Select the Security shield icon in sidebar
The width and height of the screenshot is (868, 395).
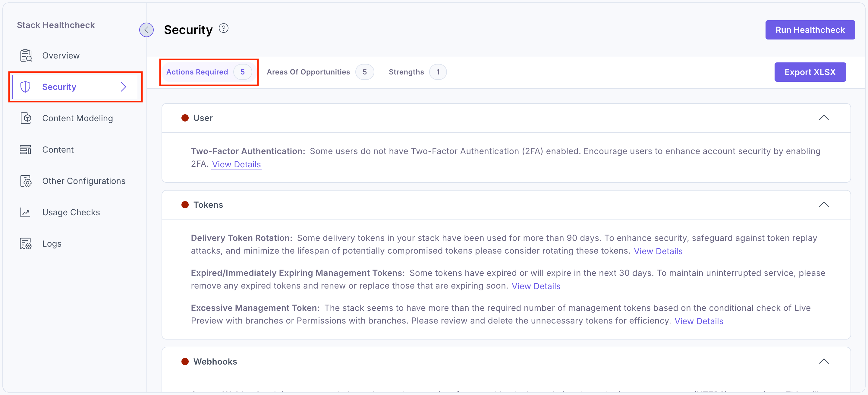pos(26,87)
